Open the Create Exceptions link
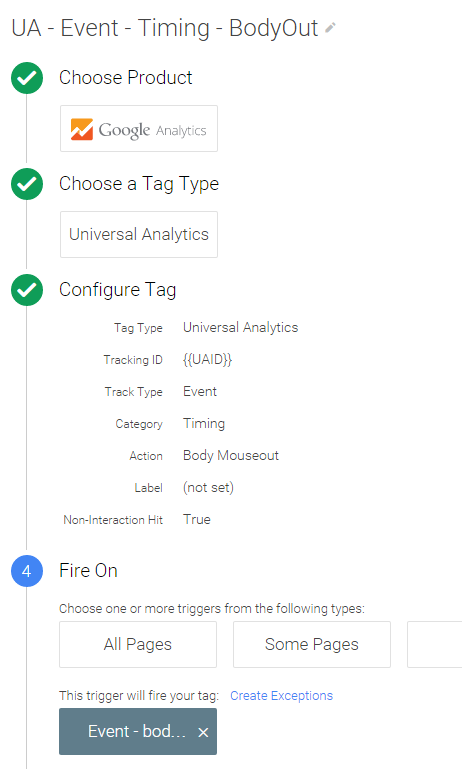Viewport: 462px width, 769px height. coord(282,695)
